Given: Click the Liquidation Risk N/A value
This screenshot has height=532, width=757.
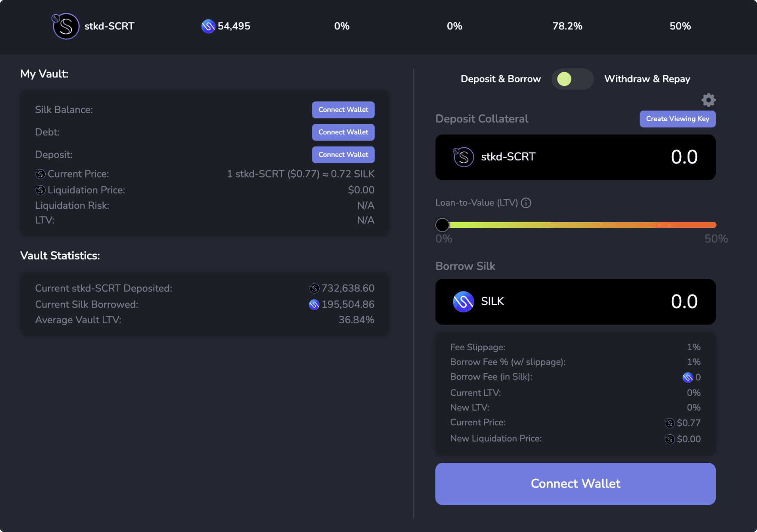Looking at the screenshot, I should pyautogui.click(x=366, y=206).
